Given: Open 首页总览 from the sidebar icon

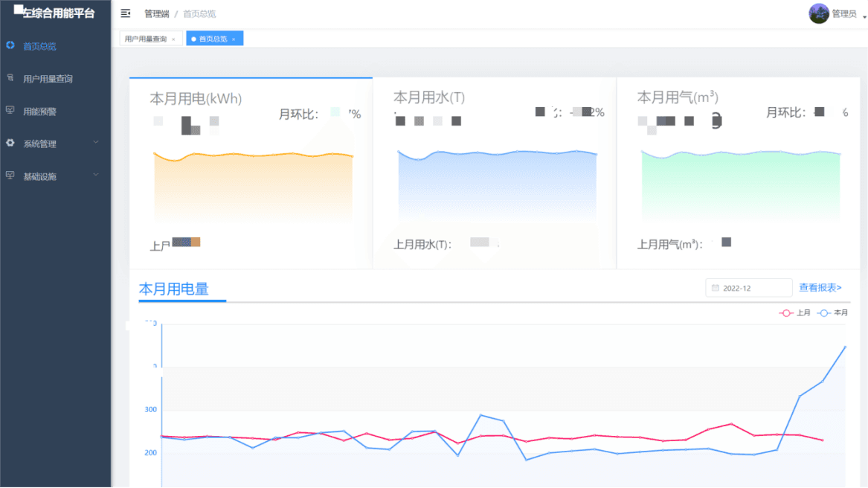Looking at the screenshot, I should 10,45.
